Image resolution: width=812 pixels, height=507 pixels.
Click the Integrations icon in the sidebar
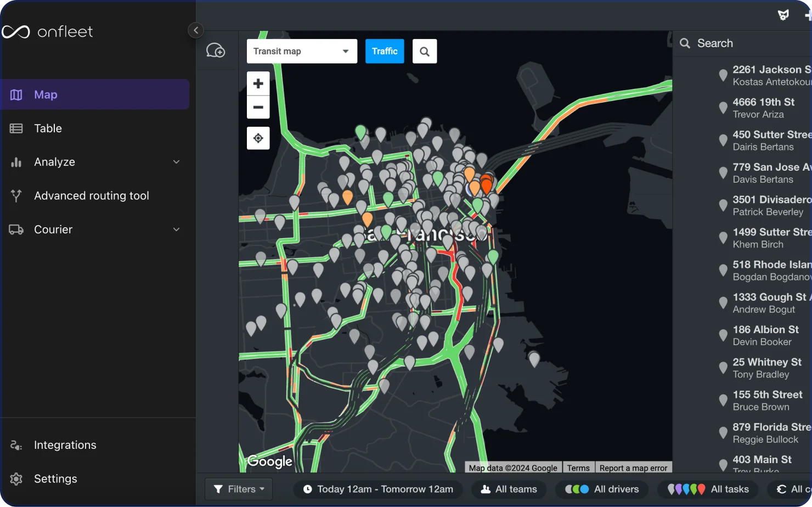[16, 445]
